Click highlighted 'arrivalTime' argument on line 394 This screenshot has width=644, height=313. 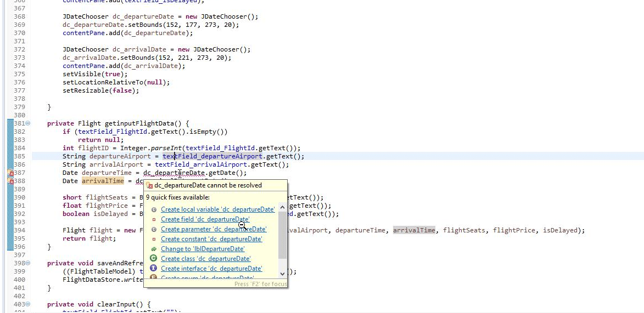click(414, 230)
